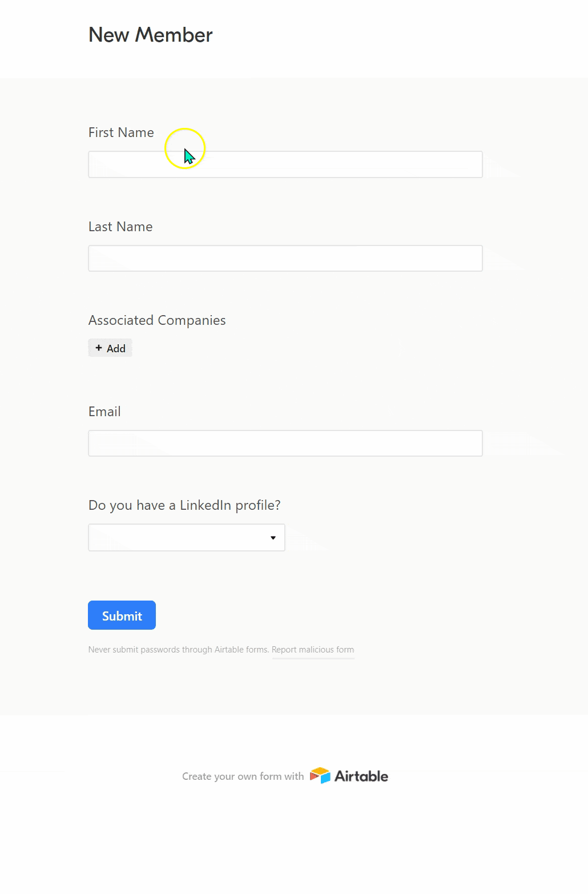The image size is (588, 894).
Task: Click inside the First Name input field
Action: [285, 164]
